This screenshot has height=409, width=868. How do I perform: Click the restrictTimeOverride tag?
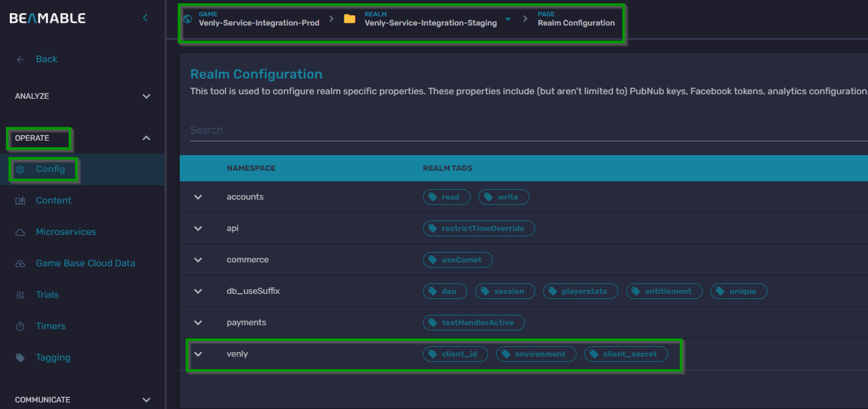click(479, 228)
